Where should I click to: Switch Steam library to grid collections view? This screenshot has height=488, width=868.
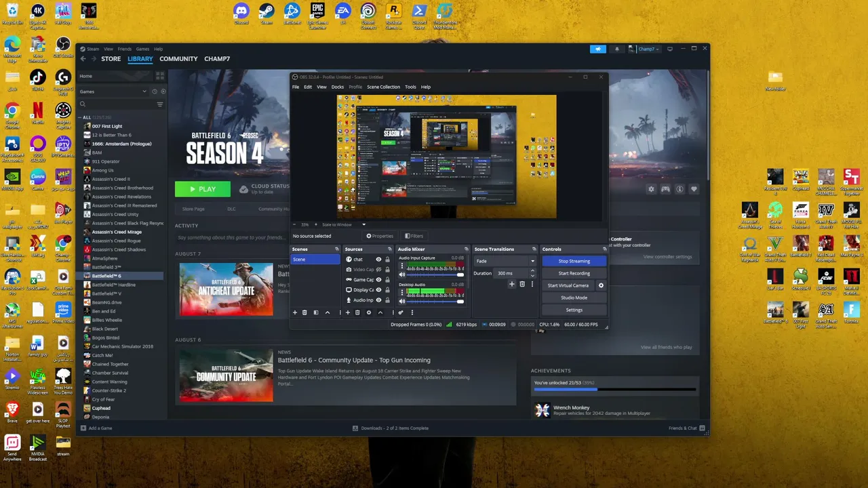[160, 76]
